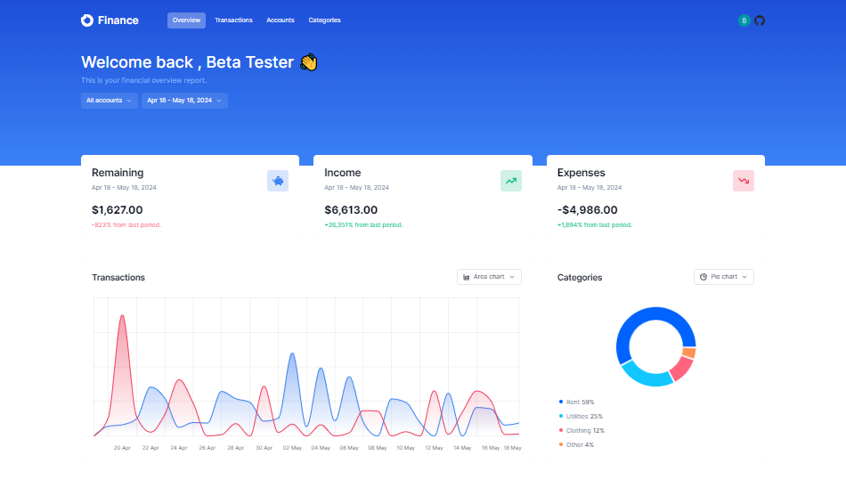Viewport: 846px width, 504px height.
Task: Click '-823% from last period.' text
Action: pos(126,225)
